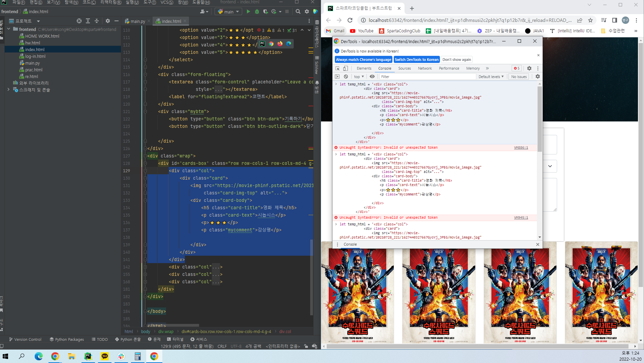The image size is (644, 363).
Task: Select opened file locator in Project panel
Action: pyautogui.click(x=79, y=21)
